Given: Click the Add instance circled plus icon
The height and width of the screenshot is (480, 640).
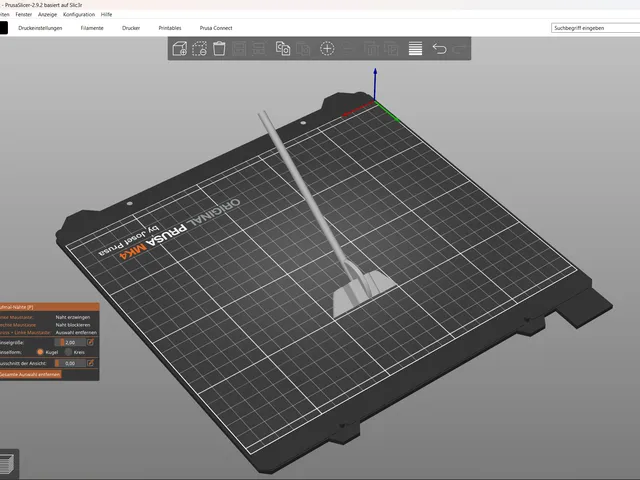Looking at the screenshot, I should (327, 49).
